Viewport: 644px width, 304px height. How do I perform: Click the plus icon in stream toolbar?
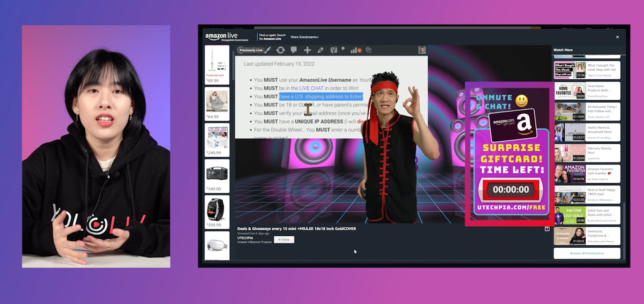click(x=307, y=50)
